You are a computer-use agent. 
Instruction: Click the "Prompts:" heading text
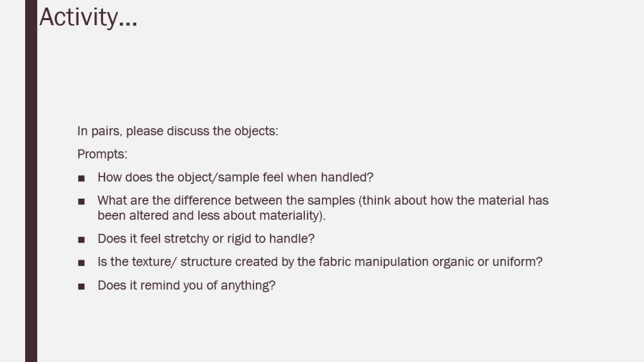click(103, 155)
